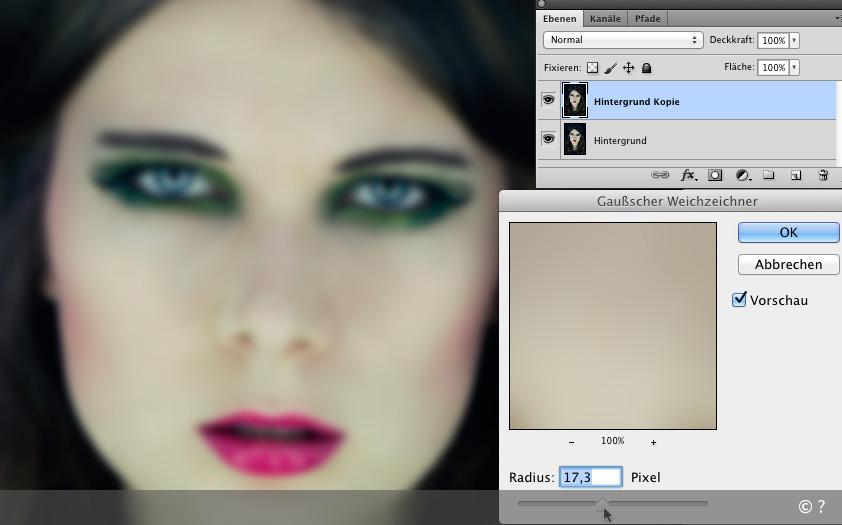Switch to the Kanäle tab
The height and width of the screenshot is (525, 842).
605,19
